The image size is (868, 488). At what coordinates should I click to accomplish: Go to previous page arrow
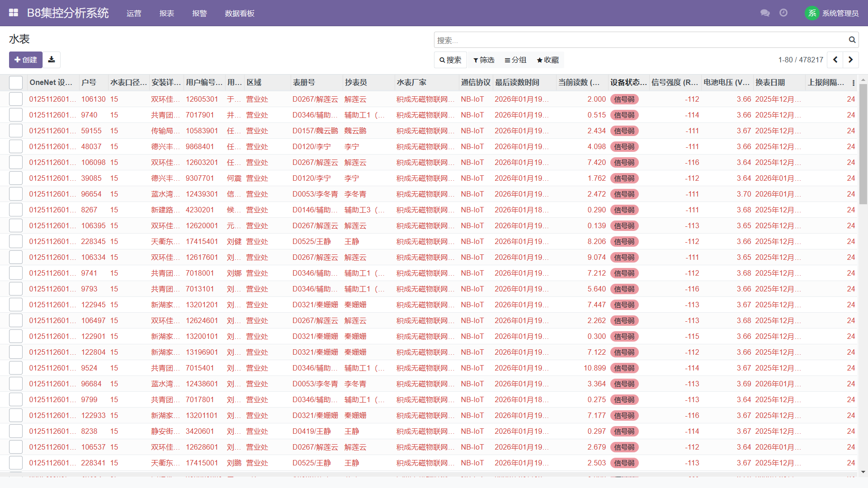(x=835, y=60)
